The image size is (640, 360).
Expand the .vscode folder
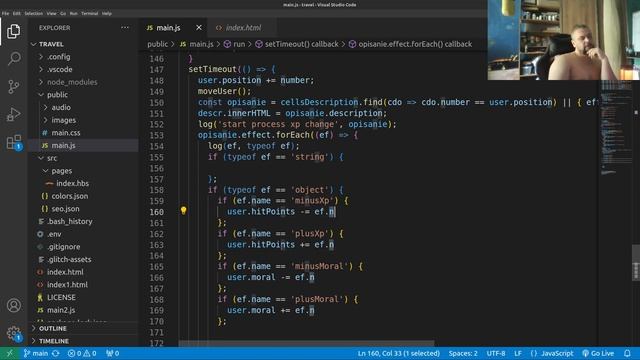click(x=83, y=69)
